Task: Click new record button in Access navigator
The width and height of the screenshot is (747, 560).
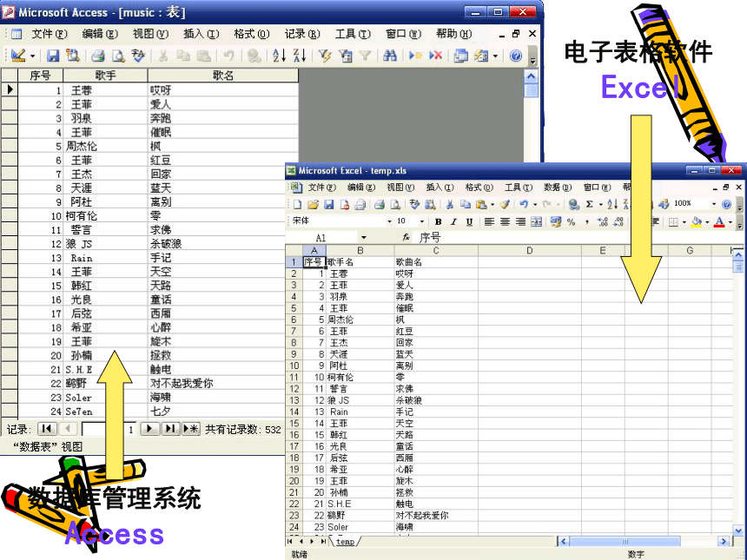Action: point(190,429)
